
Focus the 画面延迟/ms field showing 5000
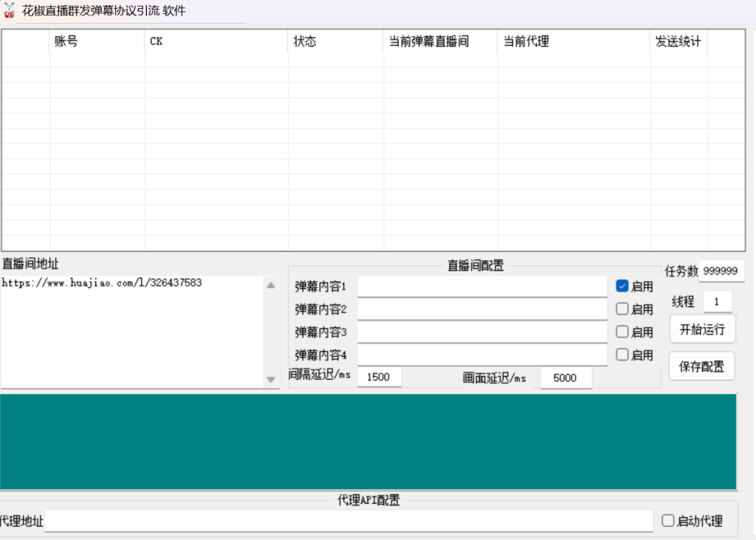(x=566, y=378)
